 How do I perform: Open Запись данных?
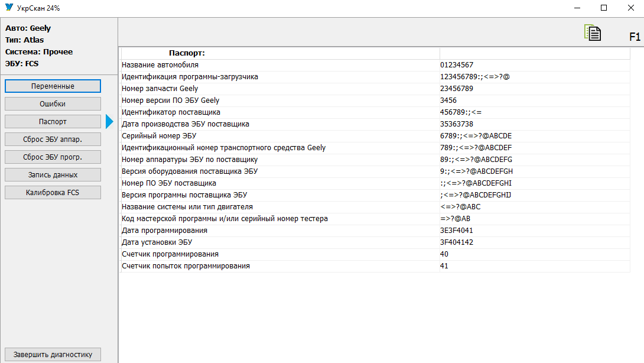click(x=53, y=174)
